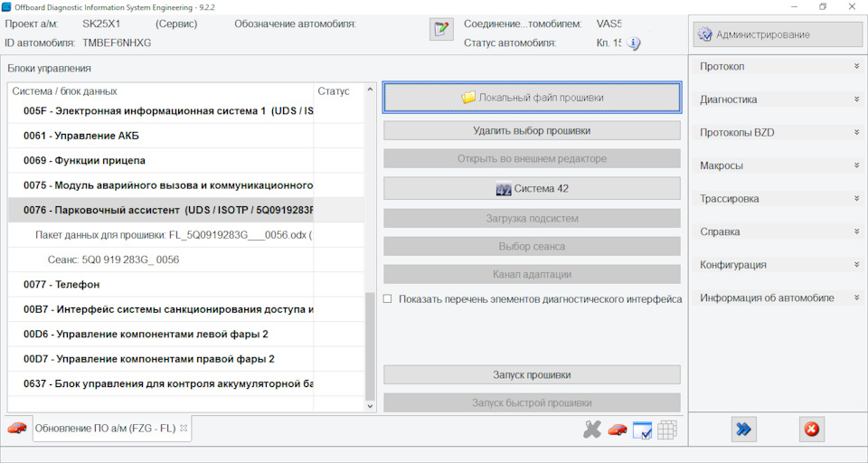Image resolution: width=868 pixels, height=463 pixels.
Task: Click the Система 42 button
Action: (532, 188)
